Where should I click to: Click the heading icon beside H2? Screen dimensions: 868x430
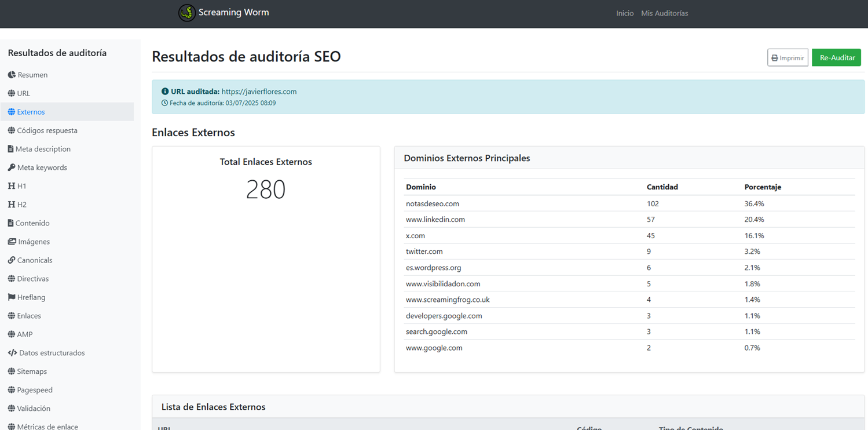pos(12,205)
